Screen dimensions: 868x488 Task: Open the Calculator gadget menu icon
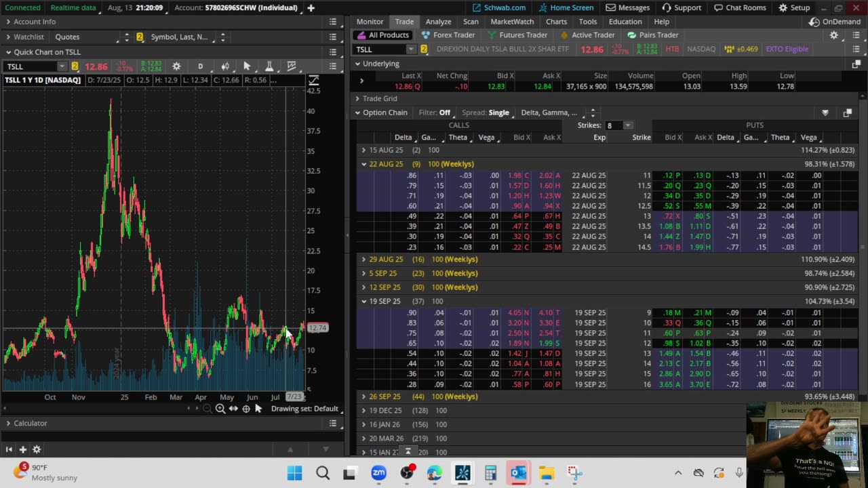click(333, 423)
